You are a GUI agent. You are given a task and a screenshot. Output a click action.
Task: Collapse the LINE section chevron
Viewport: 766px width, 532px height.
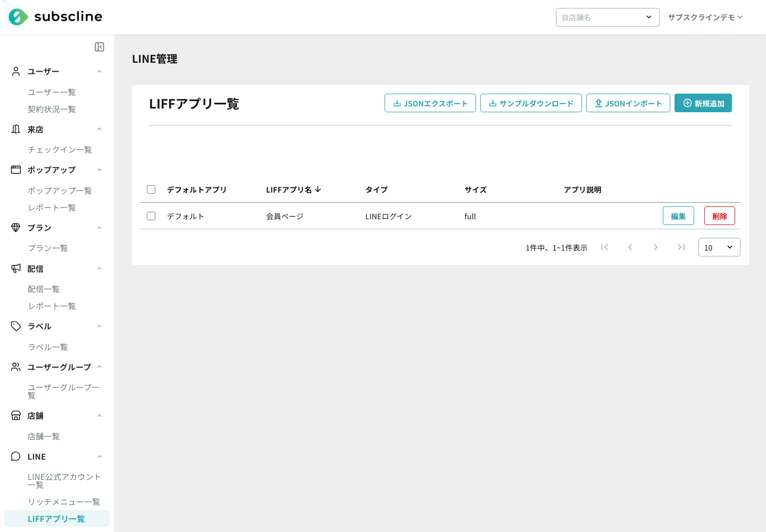click(99, 456)
